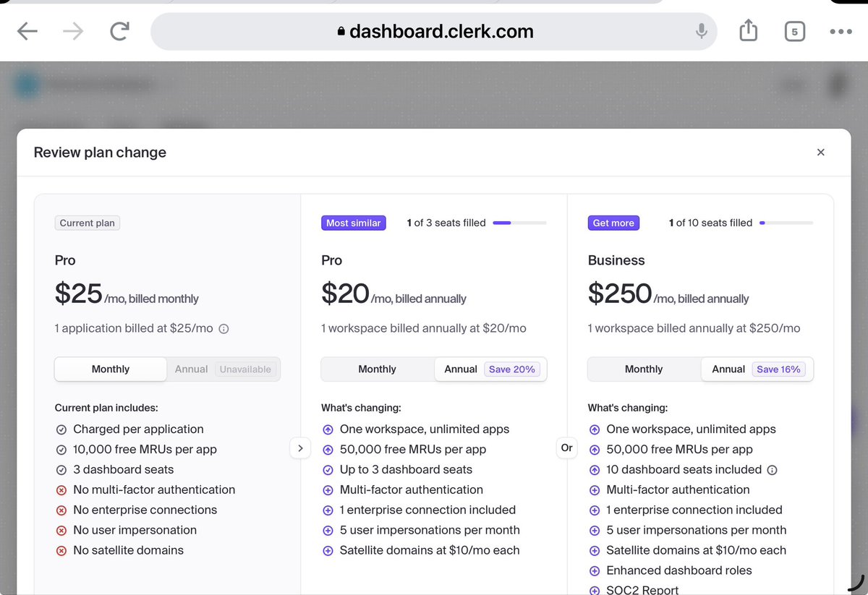Open the browser three-dot more menu
The height and width of the screenshot is (595, 868).
[x=841, y=32]
